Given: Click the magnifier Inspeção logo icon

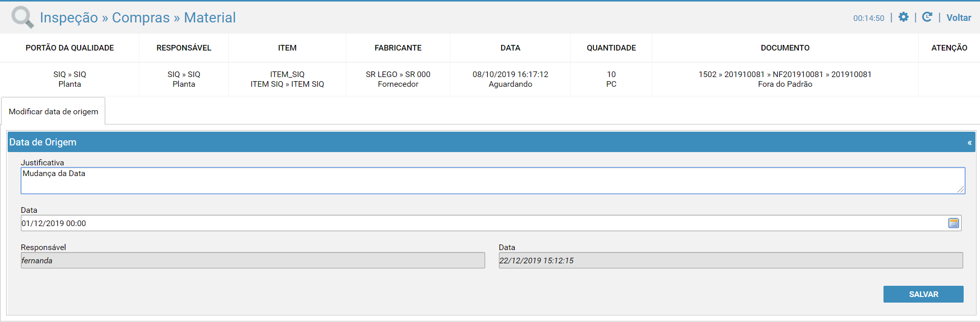Looking at the screenshot, I should tap(22, 17).
